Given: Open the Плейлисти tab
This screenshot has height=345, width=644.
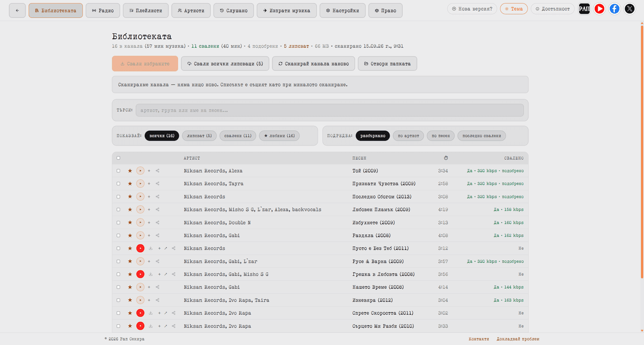Looking at the screenshot, I should click(x=145, y=10).
